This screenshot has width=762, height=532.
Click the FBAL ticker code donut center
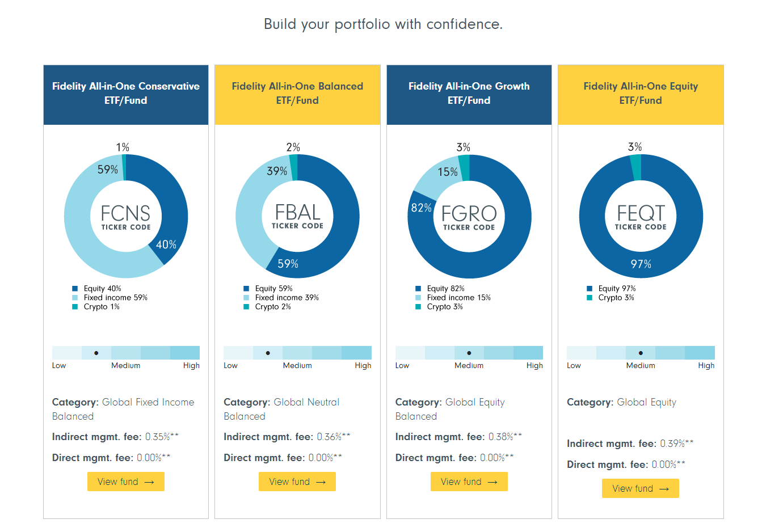coord(297,217)
